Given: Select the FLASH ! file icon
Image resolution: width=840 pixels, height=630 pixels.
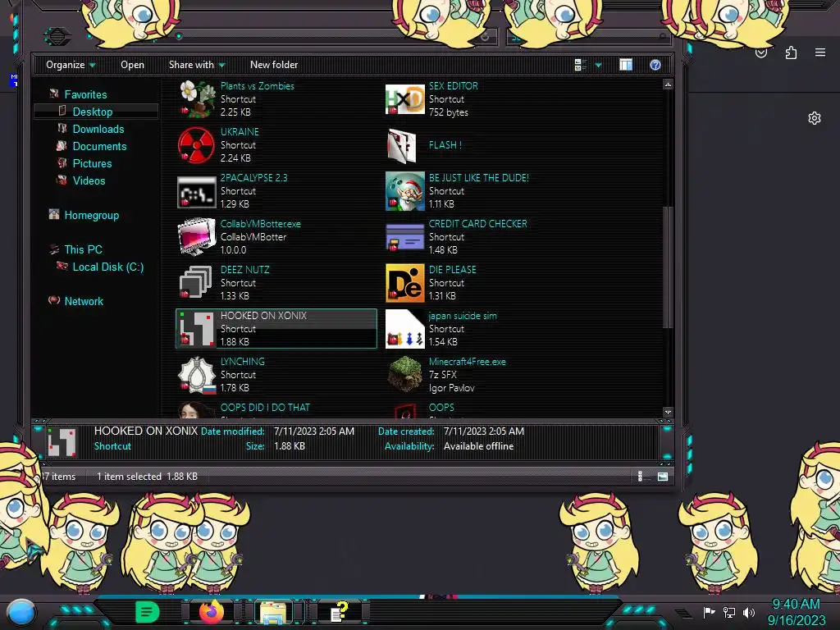Looking at the screenshot, I should click(x=402, y=145).
